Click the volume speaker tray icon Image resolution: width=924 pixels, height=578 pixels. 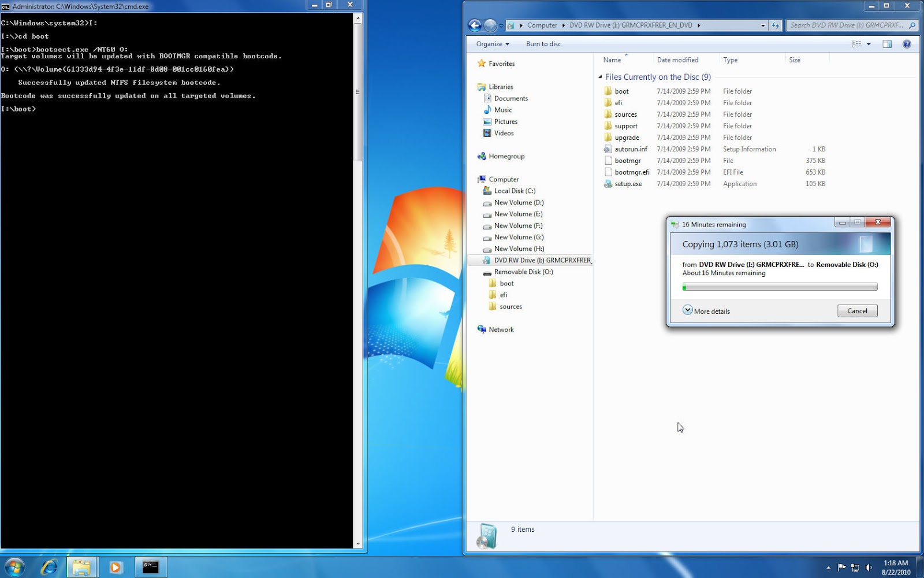click(869, 568)
